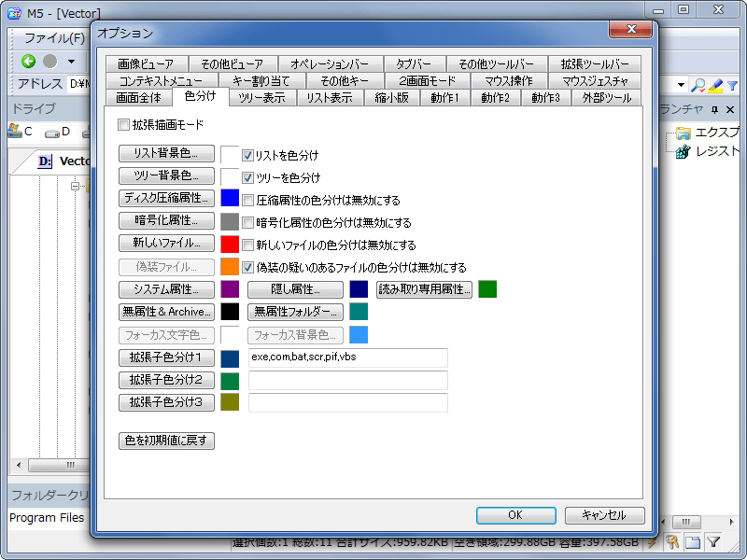Click the highlighter marker icon at right
The height and width of the screenshot is (560, 747).
coord(715,85)
